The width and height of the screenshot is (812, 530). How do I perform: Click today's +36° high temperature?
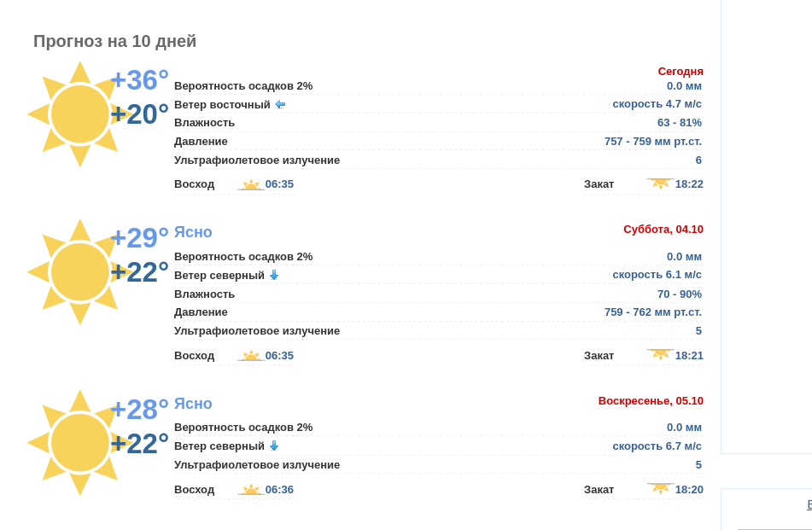(140, 80)
